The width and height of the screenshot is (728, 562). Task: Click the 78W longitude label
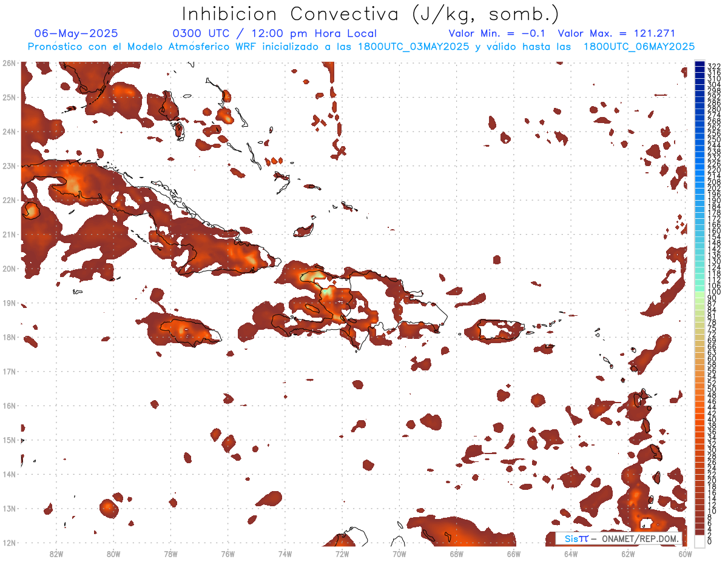[x=170, y=554]
